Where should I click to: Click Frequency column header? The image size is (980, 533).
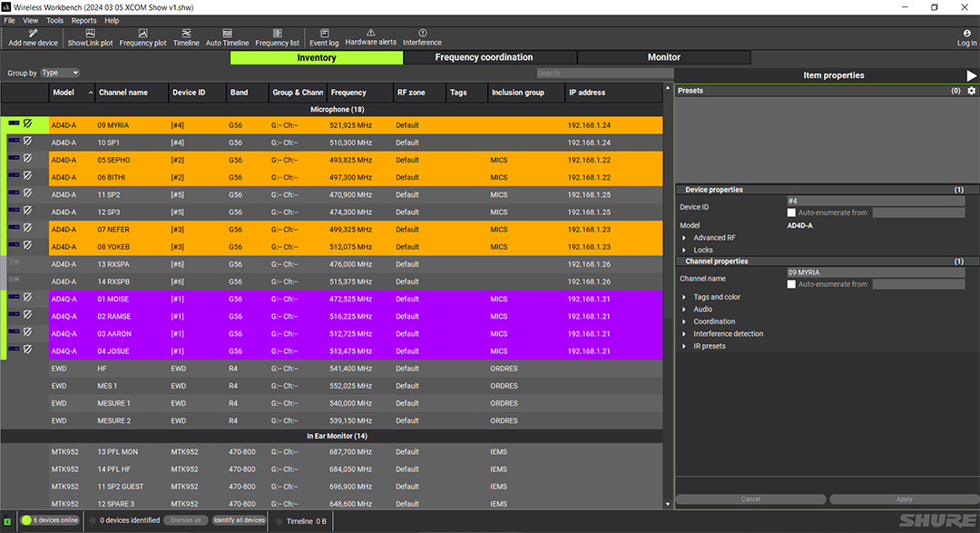pos(359,93)
